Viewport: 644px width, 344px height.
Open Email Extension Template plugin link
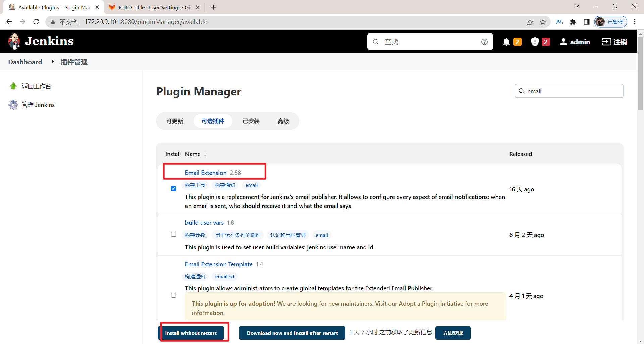pyautogui.click(x=219, y=264)
